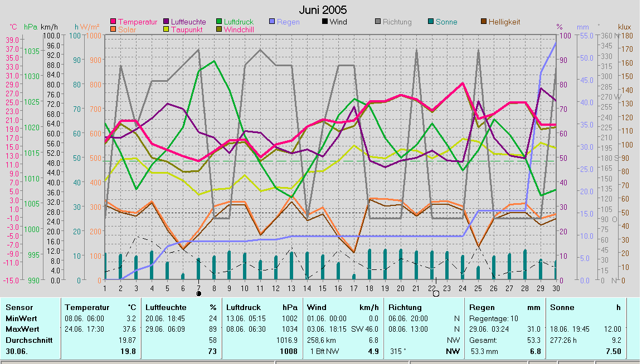Click the black Wind legend square
Screen dimensions: 642x364
324,22
